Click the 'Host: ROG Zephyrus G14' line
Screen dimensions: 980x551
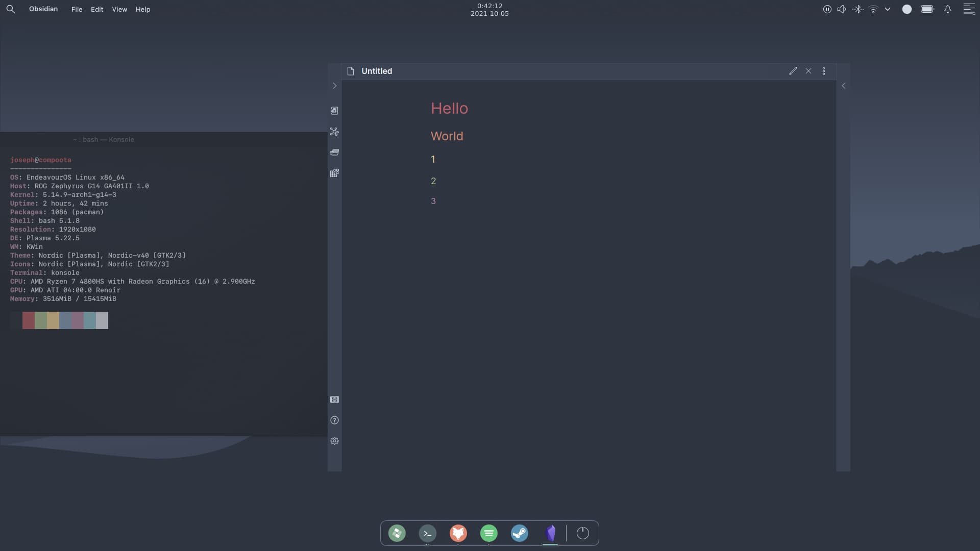[80, 186]
